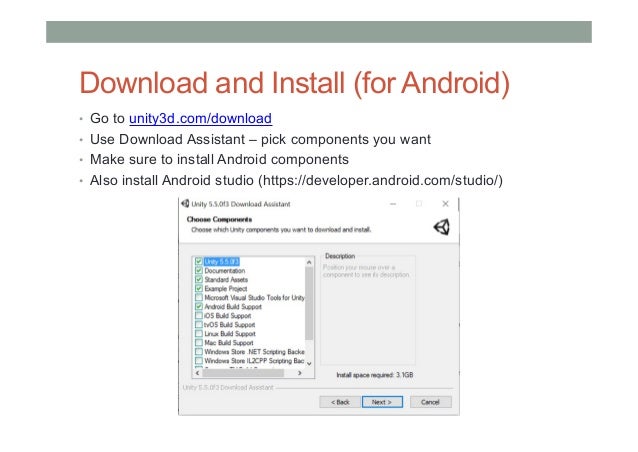Check the Mac Build Support checkbox
This screenshot has height=452, width=638.
click(199, 343)
